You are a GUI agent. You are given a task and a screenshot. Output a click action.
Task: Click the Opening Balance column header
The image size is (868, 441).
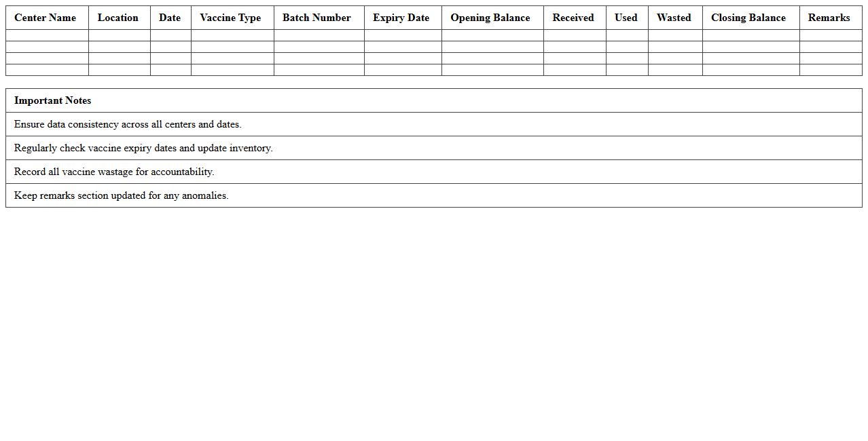(490, 18)
